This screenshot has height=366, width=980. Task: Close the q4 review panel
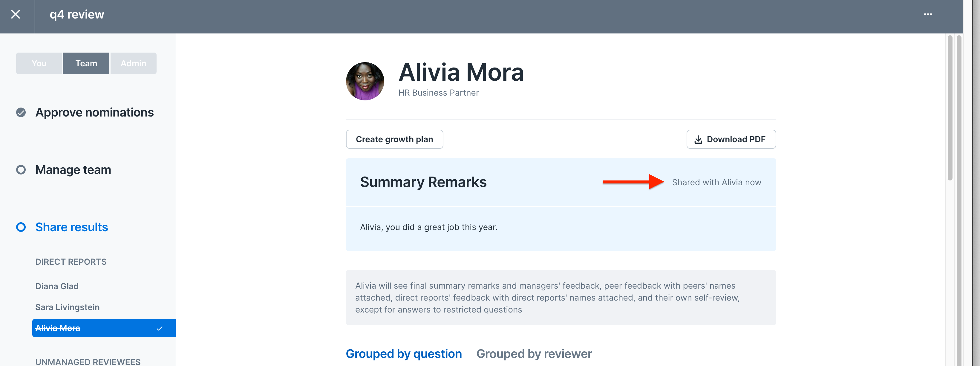coord(16,14)
